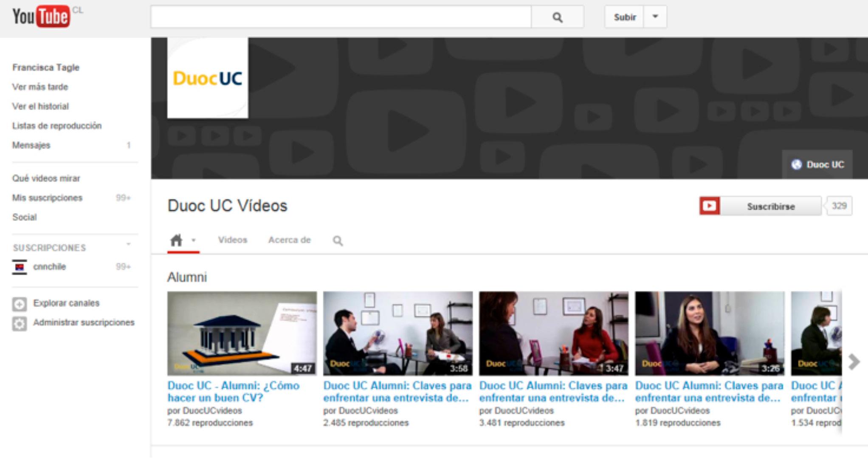This screenshot has height=458, width=868.
Task: Open Explorar canales
Action: [x=66, y=303]
